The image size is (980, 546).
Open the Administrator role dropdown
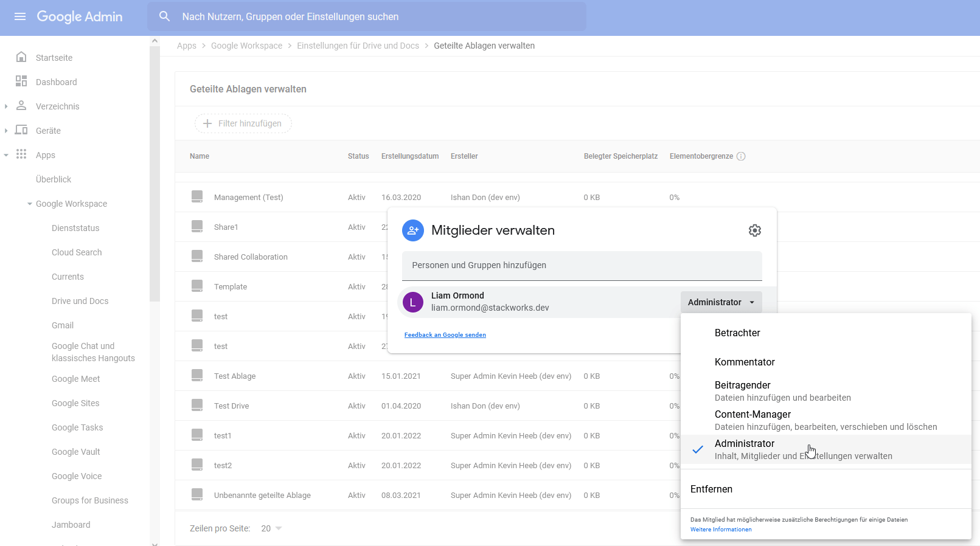721,302
